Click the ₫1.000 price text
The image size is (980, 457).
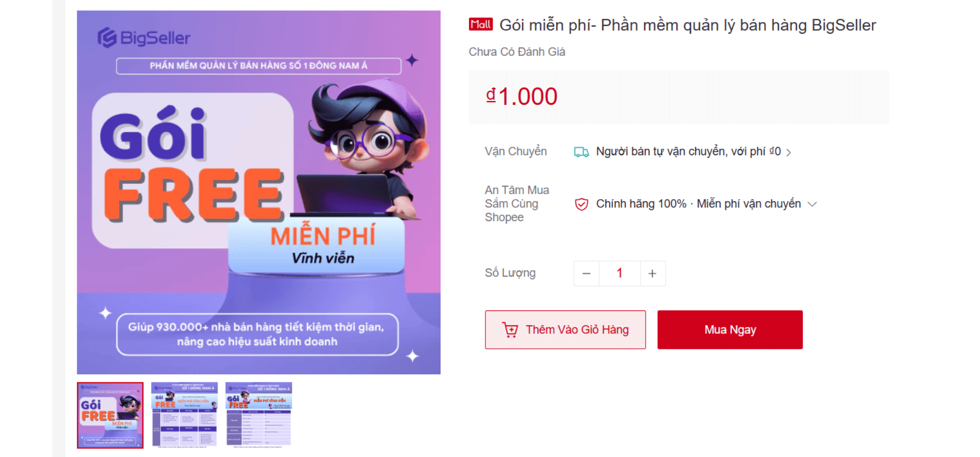click(522, 96)
